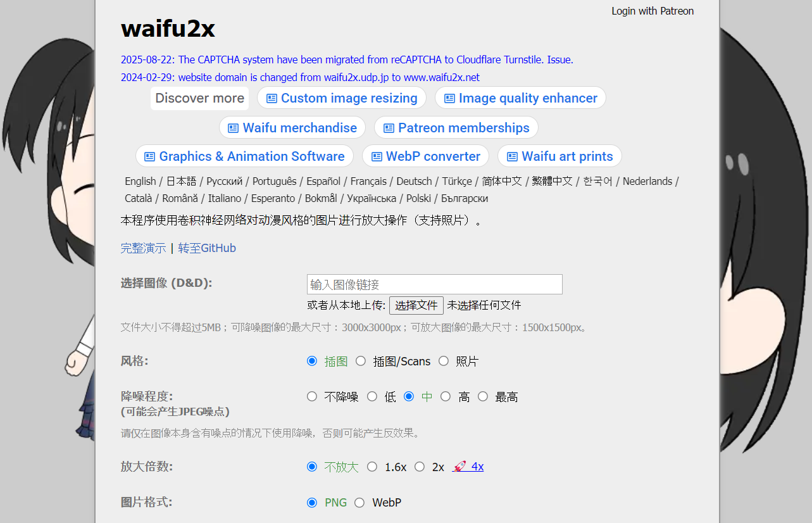Click the 未选择任何文件 file status text
812x523 pixels.
coord(484,305)
